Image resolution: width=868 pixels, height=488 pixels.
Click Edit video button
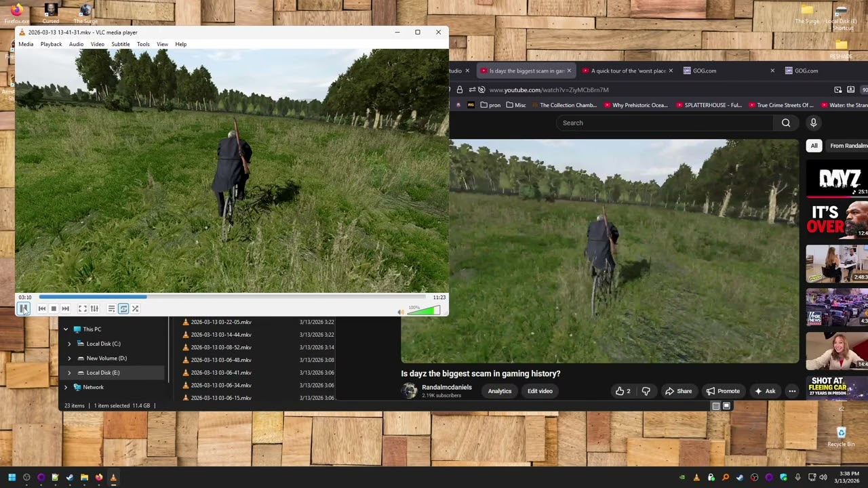point(540,391)
